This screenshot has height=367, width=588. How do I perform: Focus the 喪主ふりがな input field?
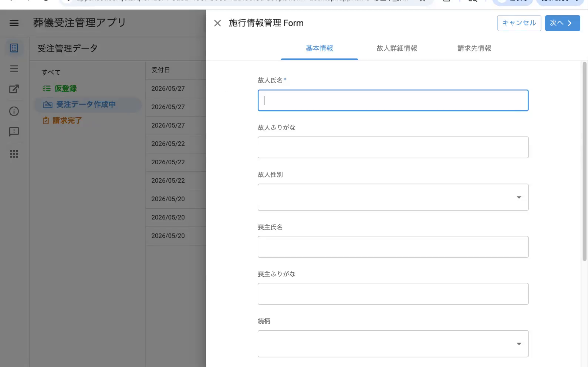[x=393, y=294]
